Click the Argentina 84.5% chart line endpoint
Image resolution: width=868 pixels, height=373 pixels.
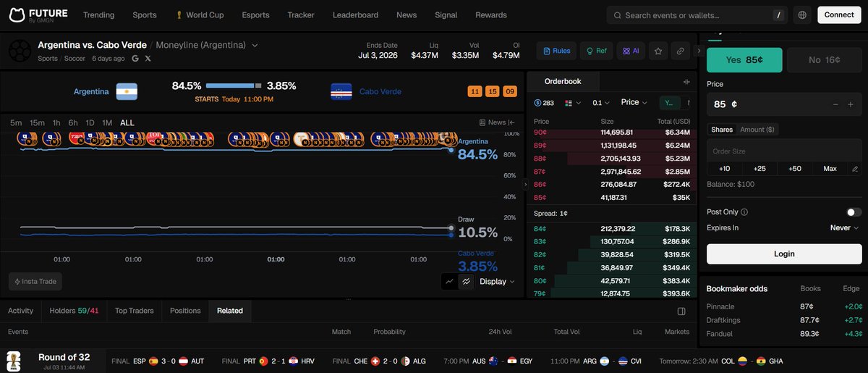click(451, 150)
